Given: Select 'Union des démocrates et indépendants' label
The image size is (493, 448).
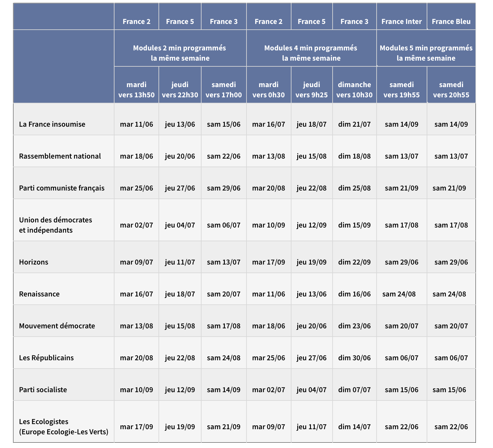Looking at the screenshot, I should click(55, 225).
